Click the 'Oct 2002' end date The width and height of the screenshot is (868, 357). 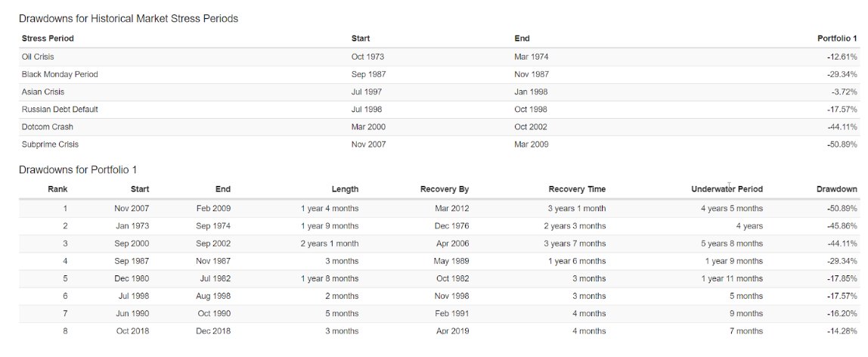click(x=530, y=127)
